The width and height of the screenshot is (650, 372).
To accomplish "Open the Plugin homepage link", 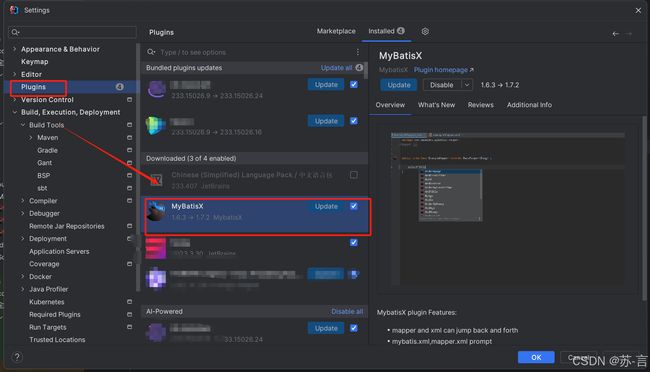I will (x=443, y=70).
